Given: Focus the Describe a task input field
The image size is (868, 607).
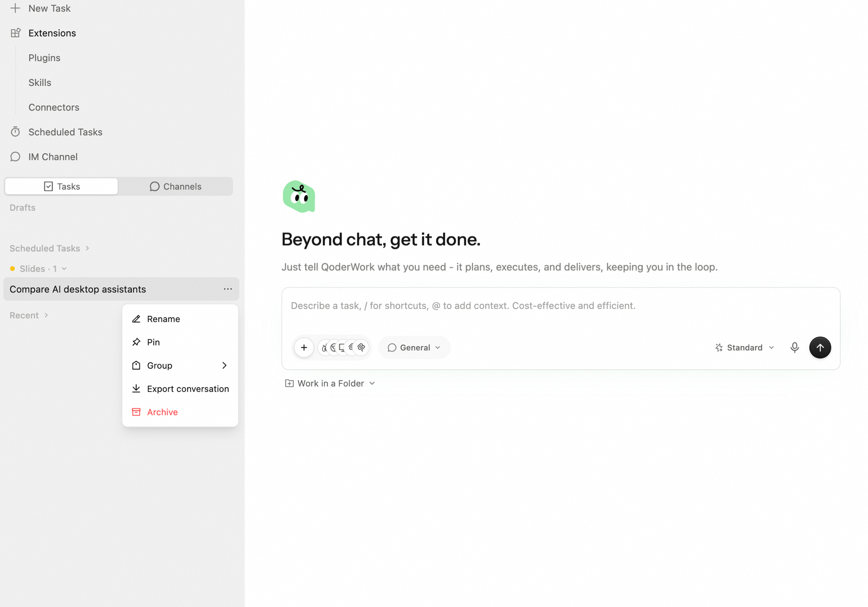Looking at the screenshot, I should coord(561,306).
